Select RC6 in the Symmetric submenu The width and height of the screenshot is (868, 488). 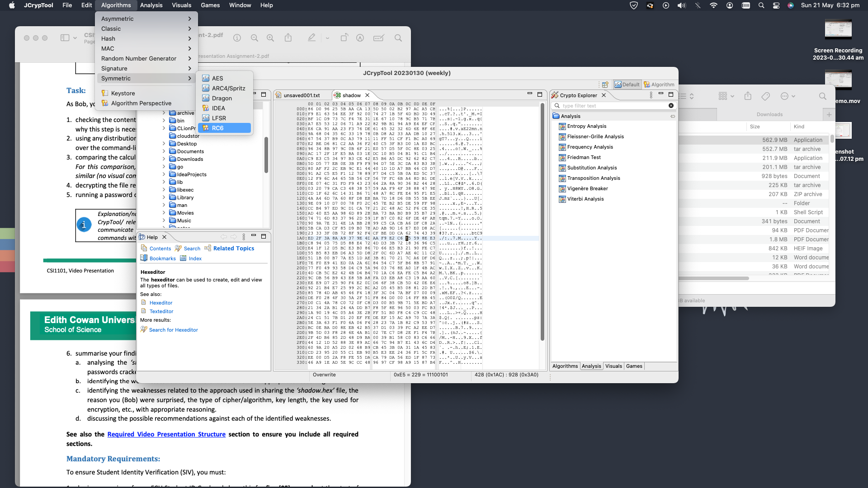pyautogui.click(x=217, y=128)
